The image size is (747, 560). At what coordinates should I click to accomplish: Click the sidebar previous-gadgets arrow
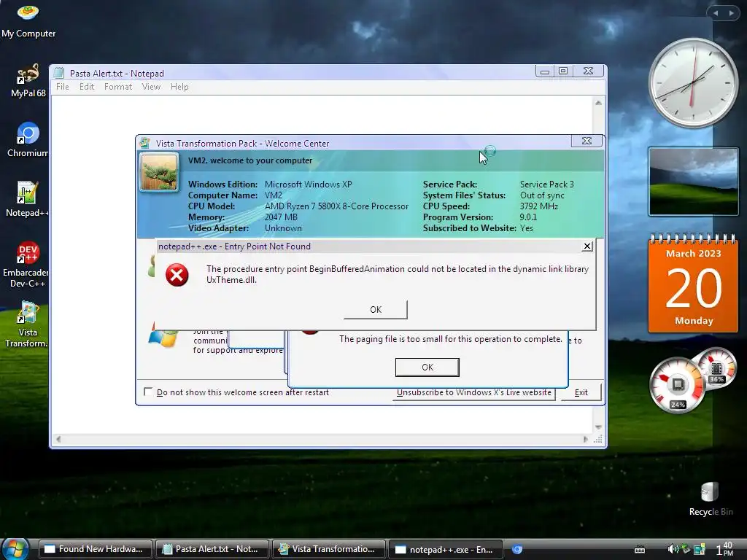pyautogui.click(x=716, y=13)
